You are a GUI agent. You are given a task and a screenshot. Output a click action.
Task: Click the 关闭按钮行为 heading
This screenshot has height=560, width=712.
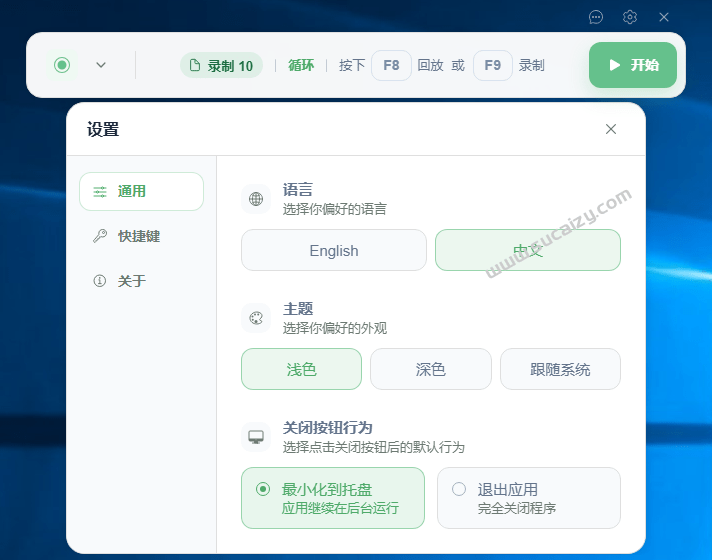(x=327, y=427)
